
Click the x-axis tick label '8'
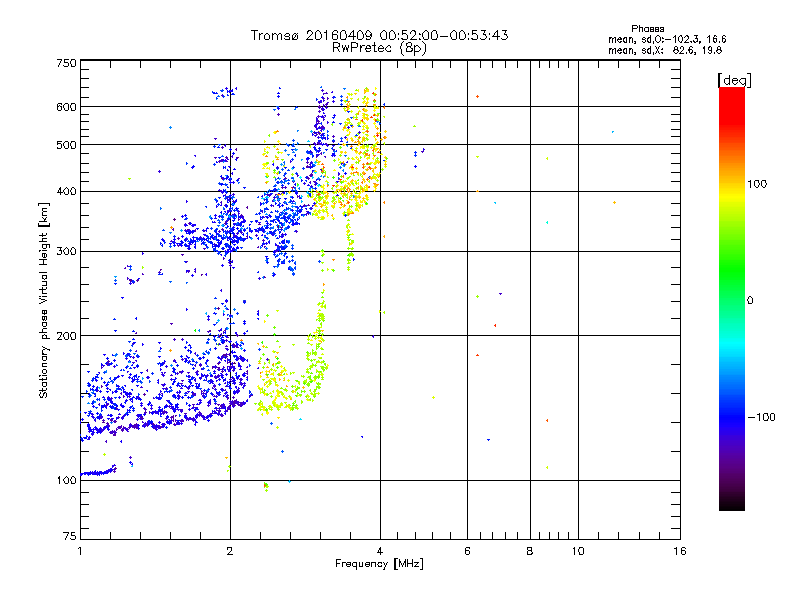[x=530, y=551]
